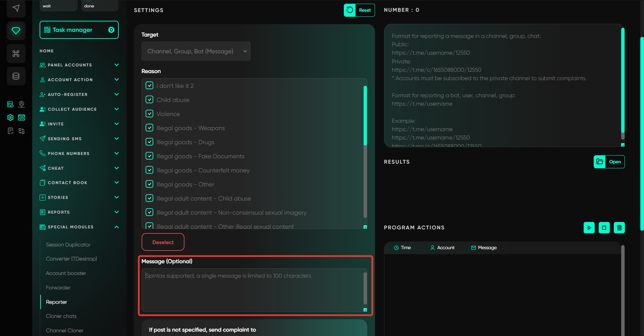Open the Target dropdown menu

[196, 51]
